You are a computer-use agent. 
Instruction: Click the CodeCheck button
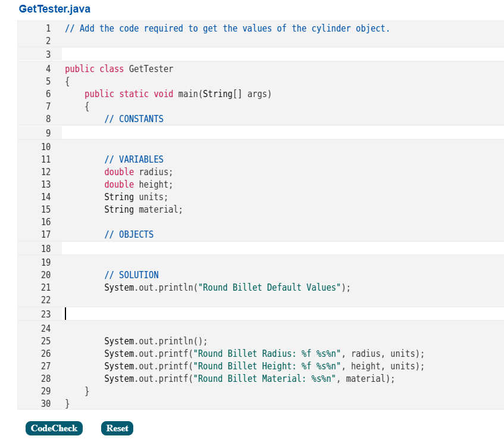pyautogui.click(x=54, y=428)
